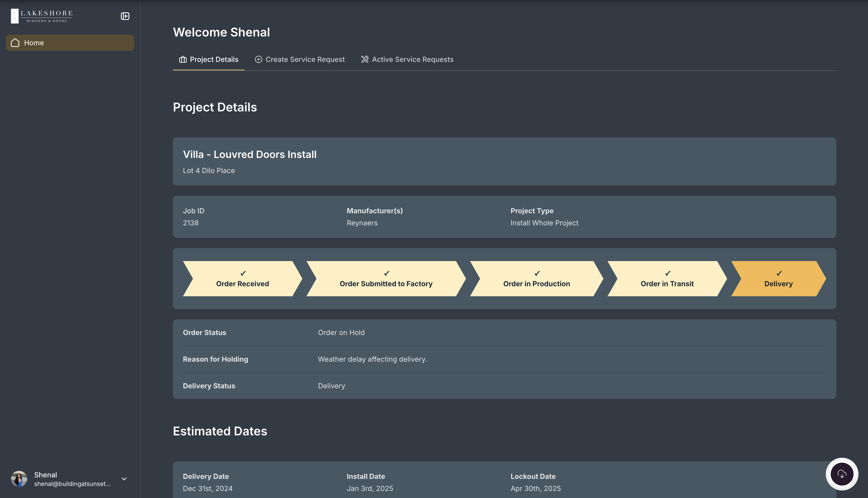Click the Lakeshore Windows & Doors logo
Viewport: 868px width, 498px height.
click(41, 16)
